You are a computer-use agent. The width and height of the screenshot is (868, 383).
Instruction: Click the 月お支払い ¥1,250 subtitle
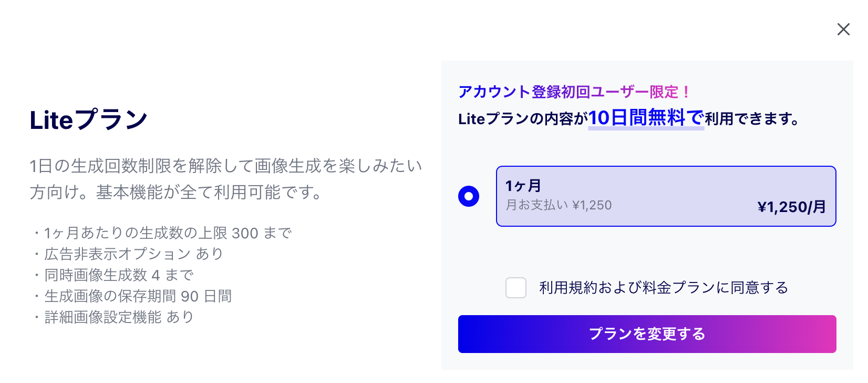point(559,205)
